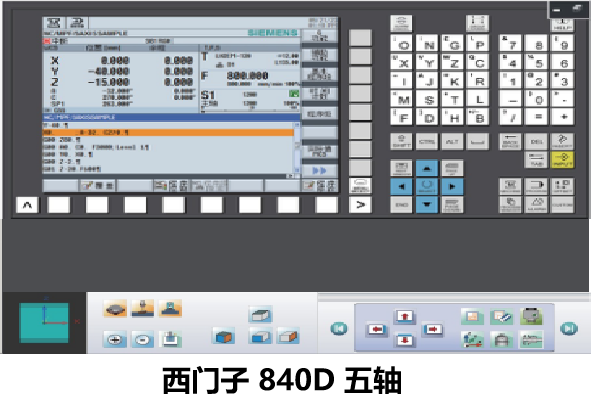Click the on-screen double-arrow >> softkey
The width and height of the screenshot is (591, 405).
(319, 171)
